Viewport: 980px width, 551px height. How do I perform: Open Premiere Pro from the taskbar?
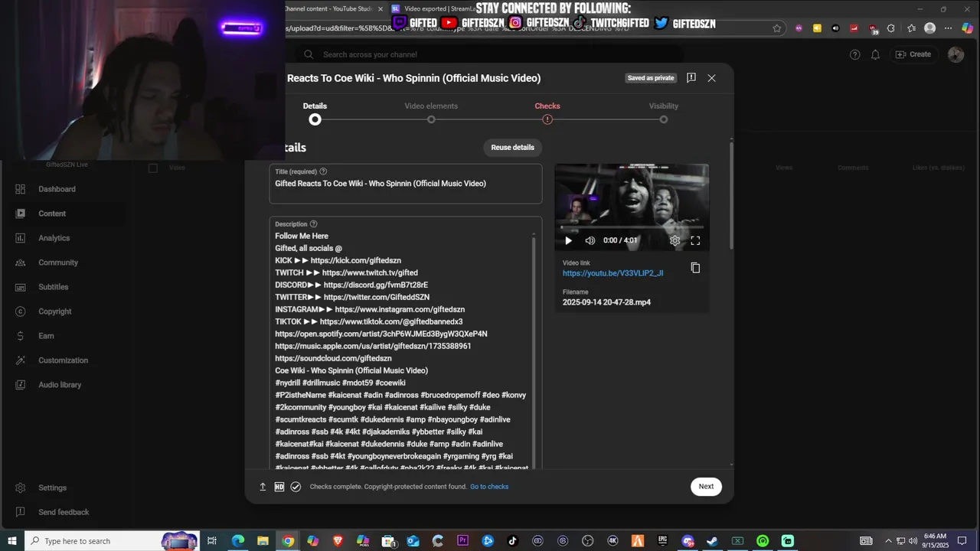(x=462, y=541)
